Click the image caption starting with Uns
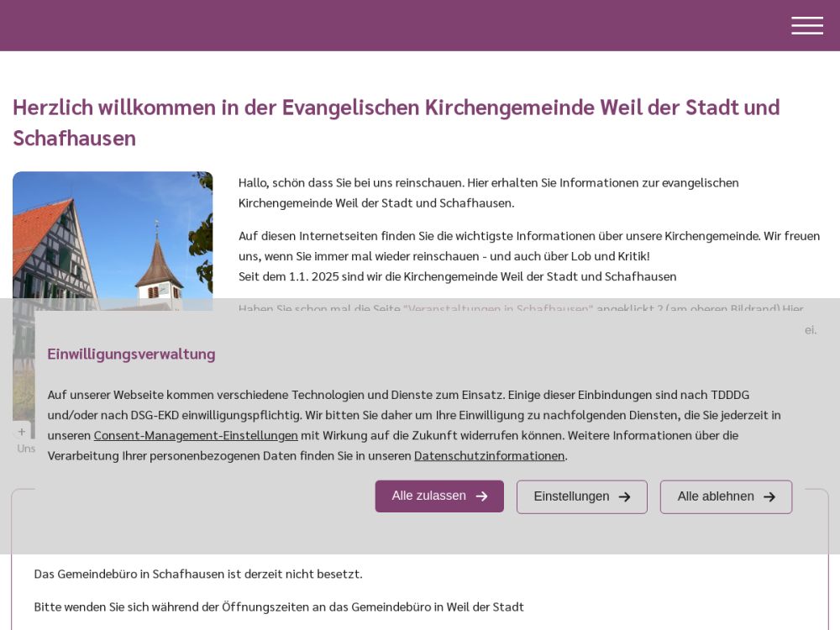Screen dimensions: 840x630 (26, 449)
